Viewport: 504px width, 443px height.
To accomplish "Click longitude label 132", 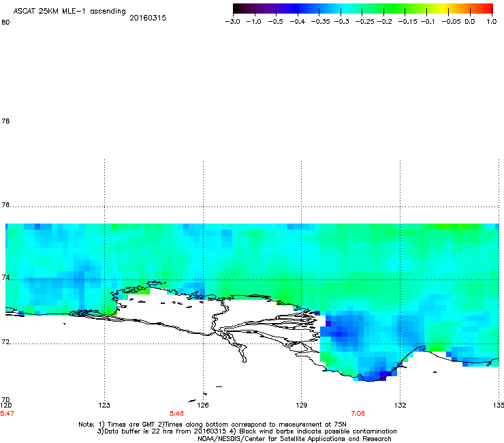I will coord(400,406).
